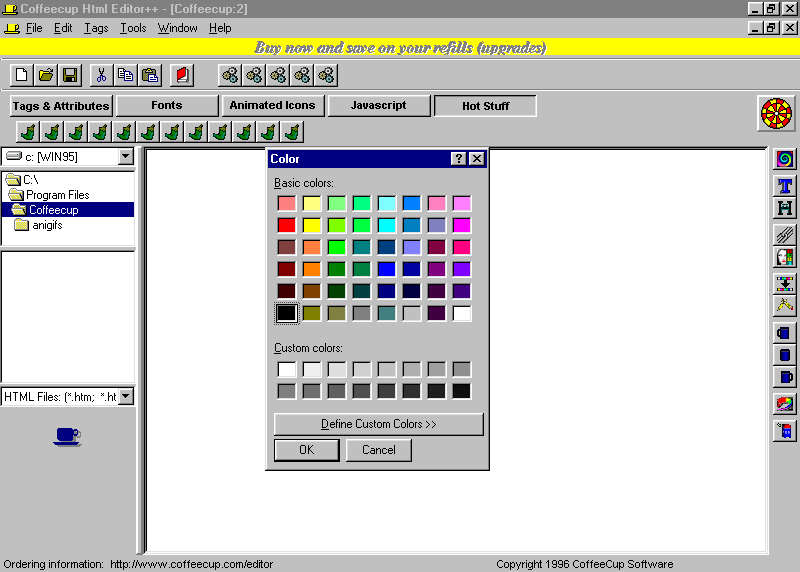Click the cup icon with right handle
This screenshot has height=572, width=800.
[x=785, y=377]
